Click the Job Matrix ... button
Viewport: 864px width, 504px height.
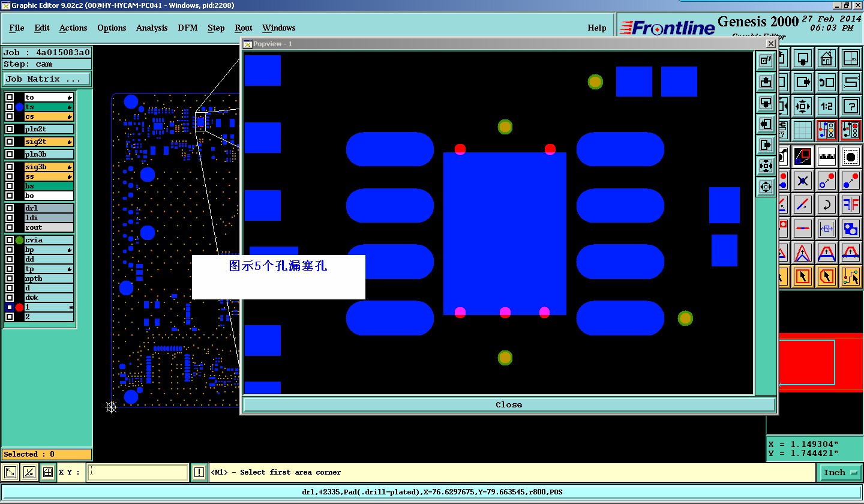tap(47, 79)
